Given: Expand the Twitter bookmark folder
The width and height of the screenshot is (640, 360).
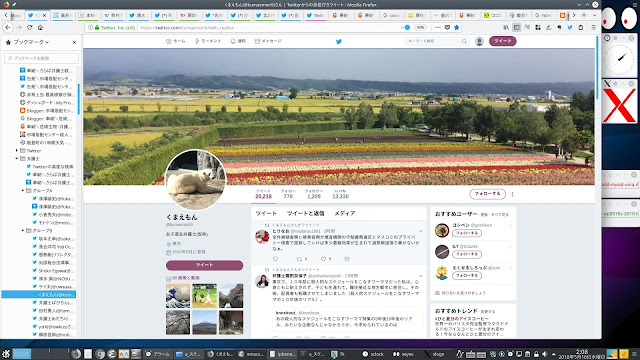Looking at the screenshot, I should 17,151.
